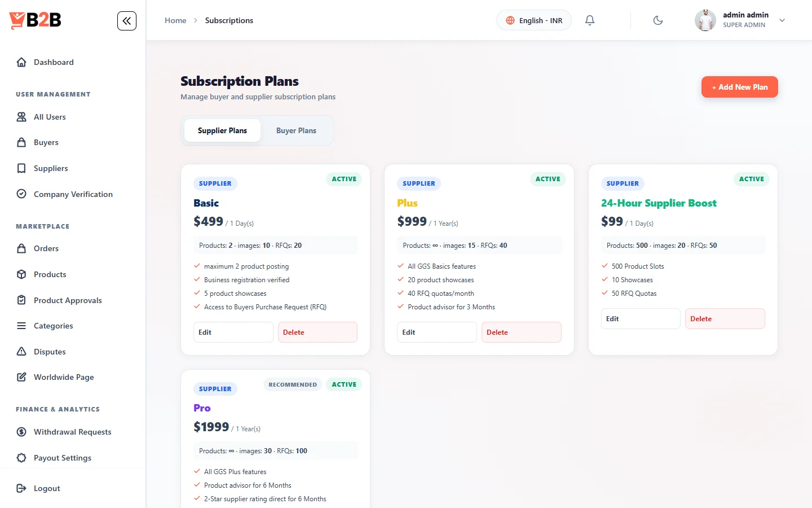Click the admin avatar picture
This screenshot has height=508, width=812.
click(x=705, y=20)
